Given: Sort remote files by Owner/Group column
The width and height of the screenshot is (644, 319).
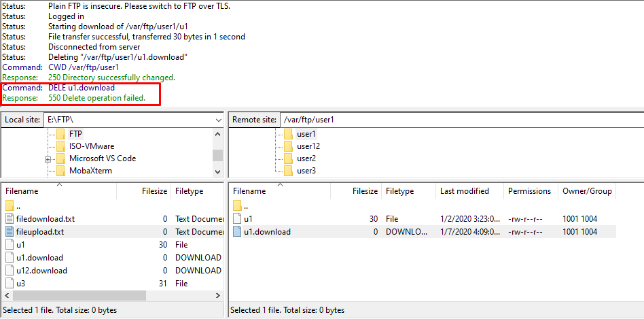Looking at the screenshot, I should [x=587, y=191].
